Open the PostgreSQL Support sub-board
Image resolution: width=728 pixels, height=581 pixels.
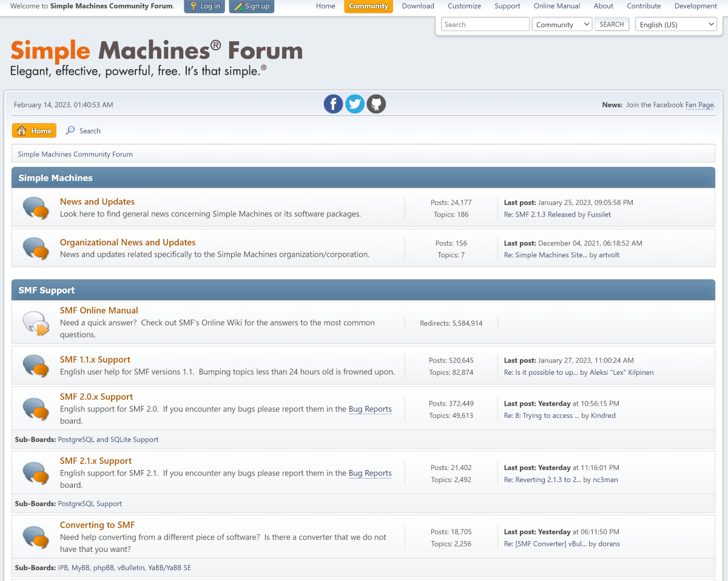tap(90, 504)
